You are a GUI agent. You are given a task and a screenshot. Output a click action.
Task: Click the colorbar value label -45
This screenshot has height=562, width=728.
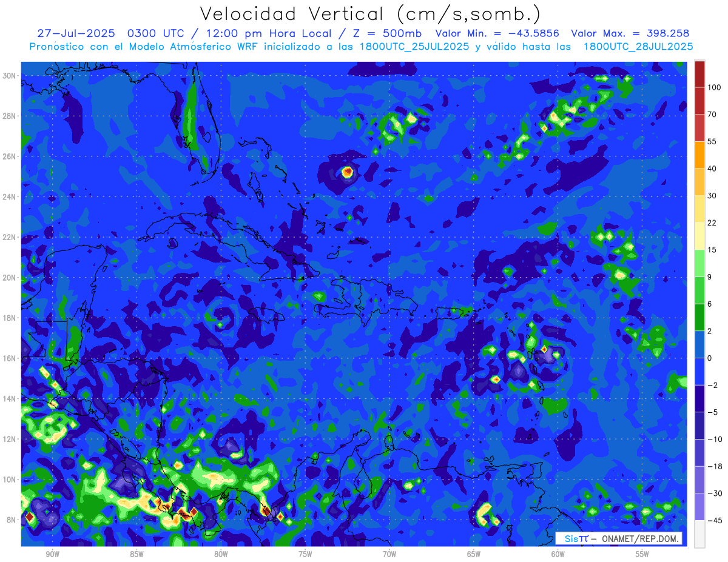[x=715, y=520]
